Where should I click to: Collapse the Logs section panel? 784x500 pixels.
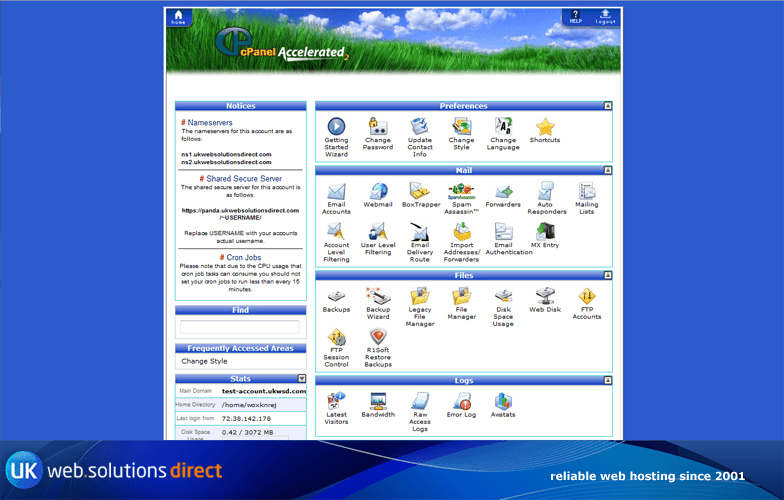pyautogui.click(x=607, y=380)
